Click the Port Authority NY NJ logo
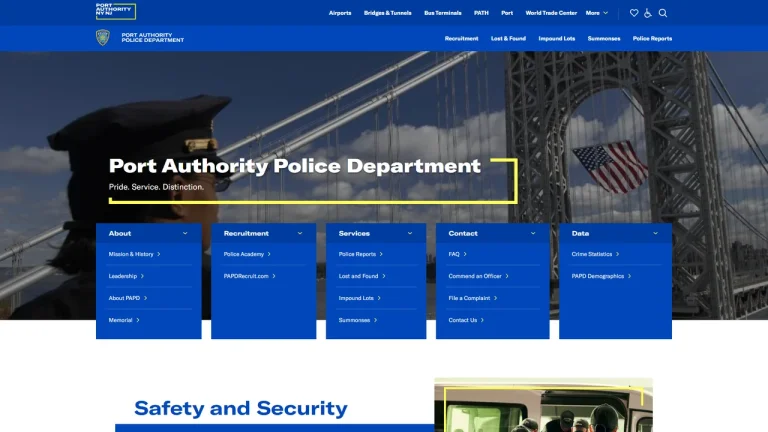The height and width of the screenshot is (432, 768). point(116,11)
